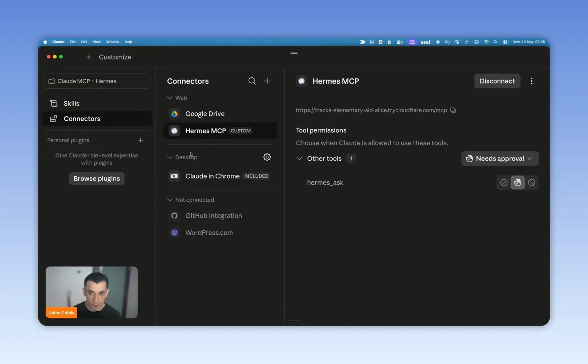Open the Window menu
This screenshot has width=588, height=364.
tap(112, 42)
